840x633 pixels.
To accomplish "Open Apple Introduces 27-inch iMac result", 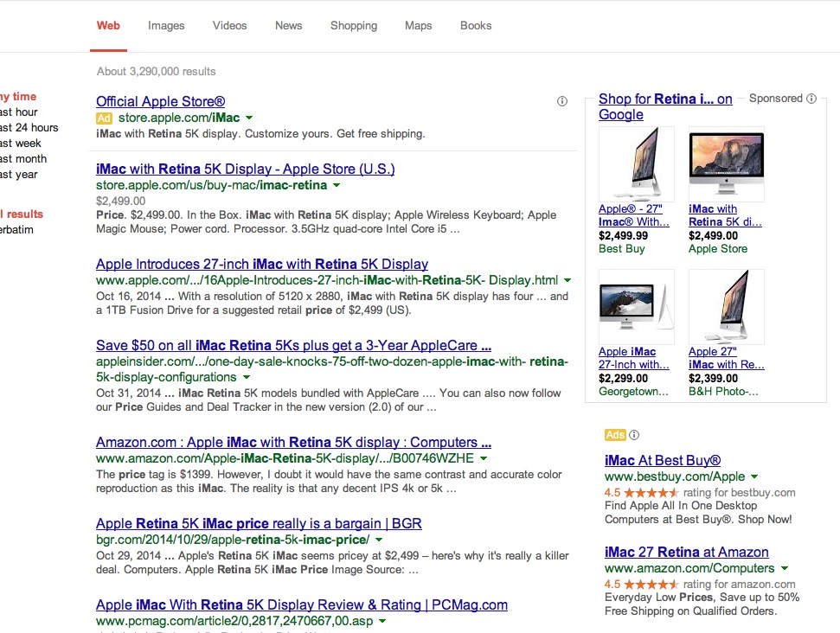I will 262,264.
